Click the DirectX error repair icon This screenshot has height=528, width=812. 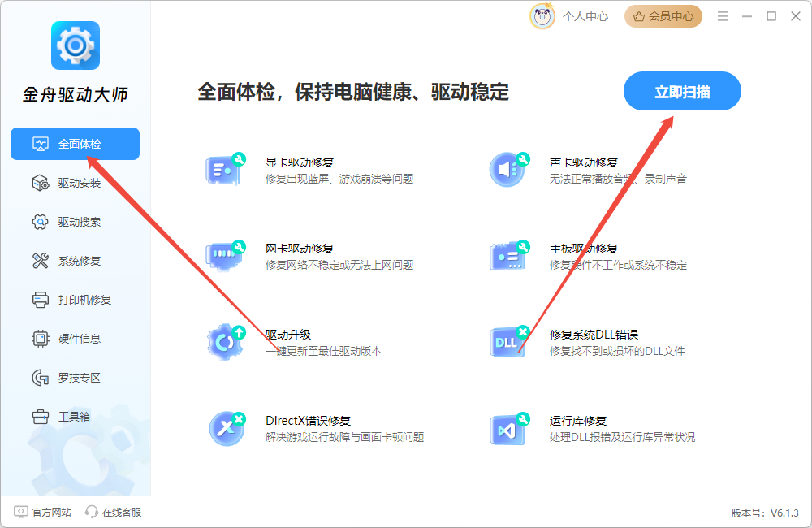(227, 428)
